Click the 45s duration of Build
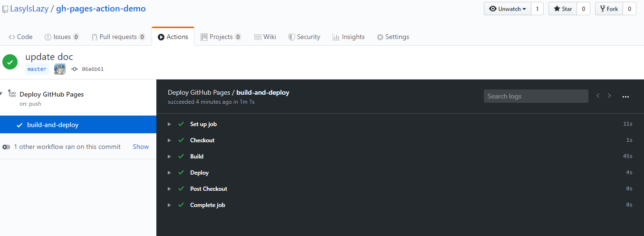This screenshot has width=644, height=236. pyautogui.click(x=628, y=157)
